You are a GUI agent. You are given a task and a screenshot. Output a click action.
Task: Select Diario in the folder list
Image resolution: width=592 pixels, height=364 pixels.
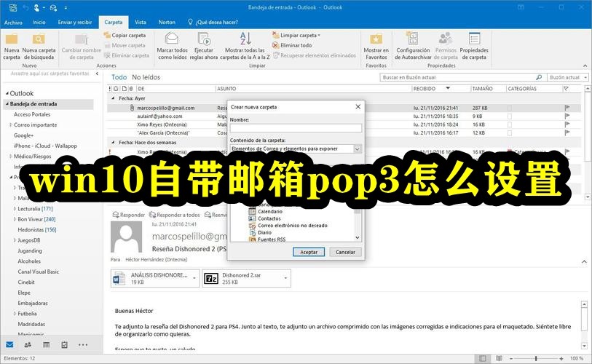pos(264,233)
